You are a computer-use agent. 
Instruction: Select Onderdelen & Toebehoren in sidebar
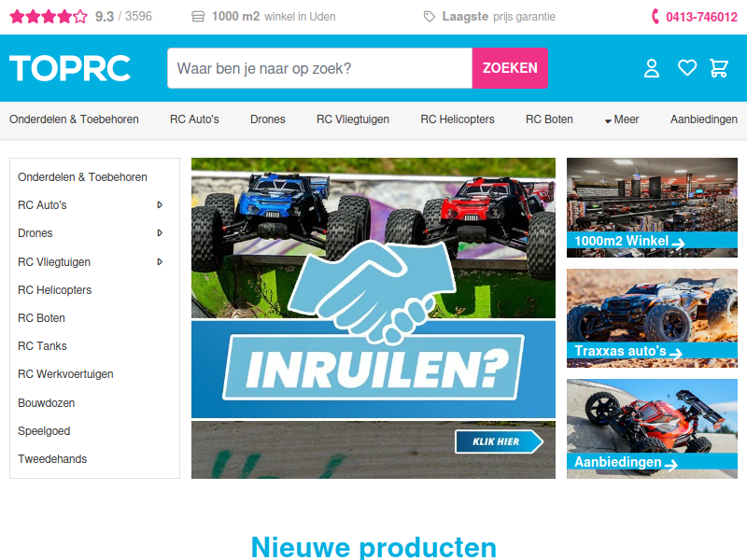coord(82,177)
